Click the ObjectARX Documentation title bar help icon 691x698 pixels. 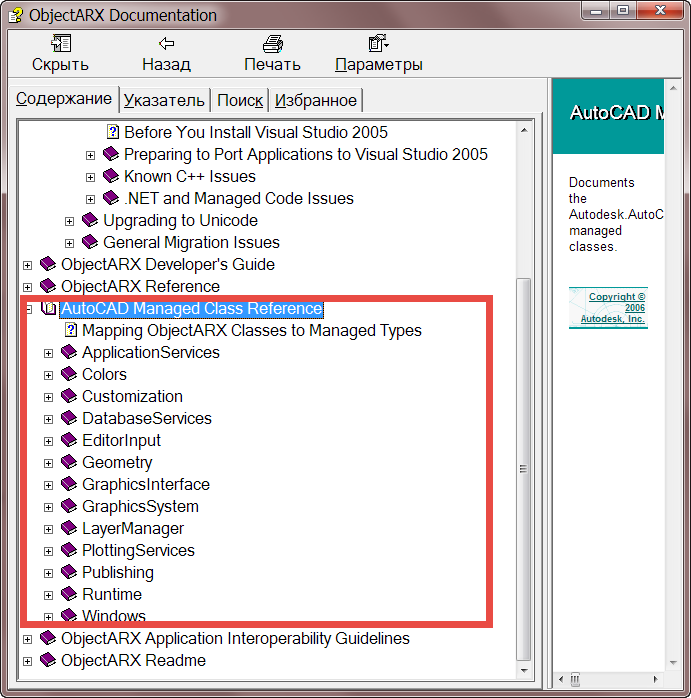(16, 15)
